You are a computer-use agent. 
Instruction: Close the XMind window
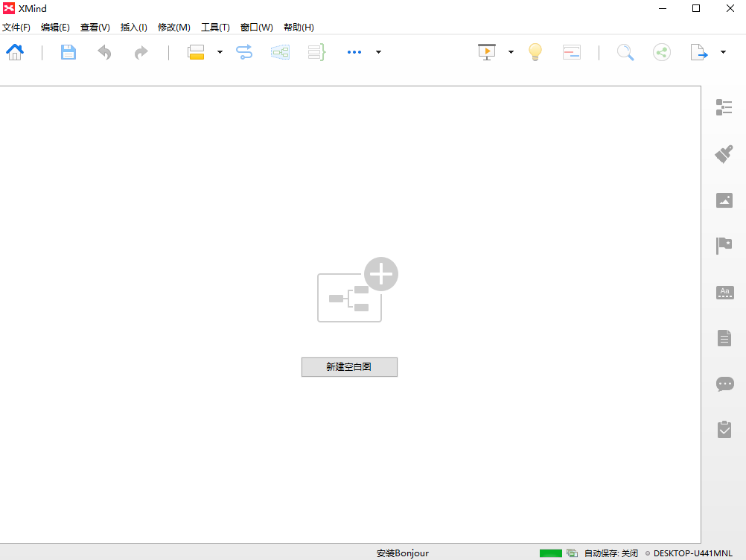(730, 9)
